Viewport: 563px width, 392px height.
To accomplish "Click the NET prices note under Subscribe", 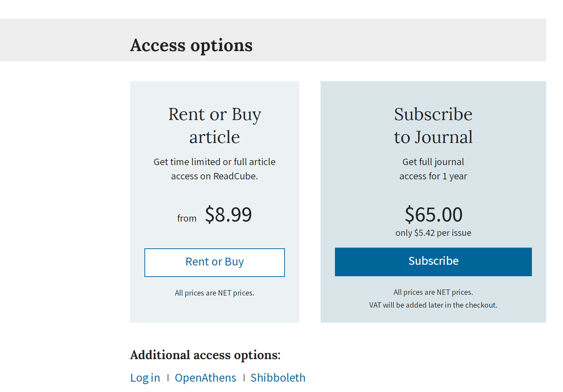I will coord(433,292).
